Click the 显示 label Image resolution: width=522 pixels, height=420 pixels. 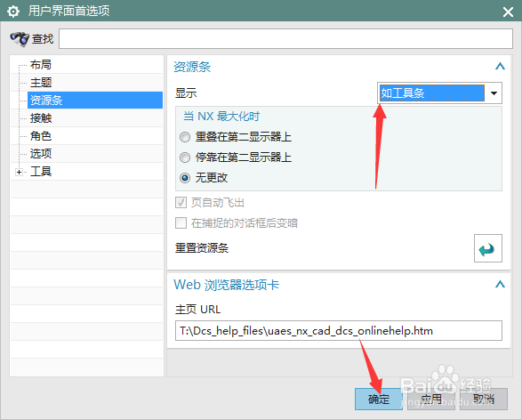[186, 93]
